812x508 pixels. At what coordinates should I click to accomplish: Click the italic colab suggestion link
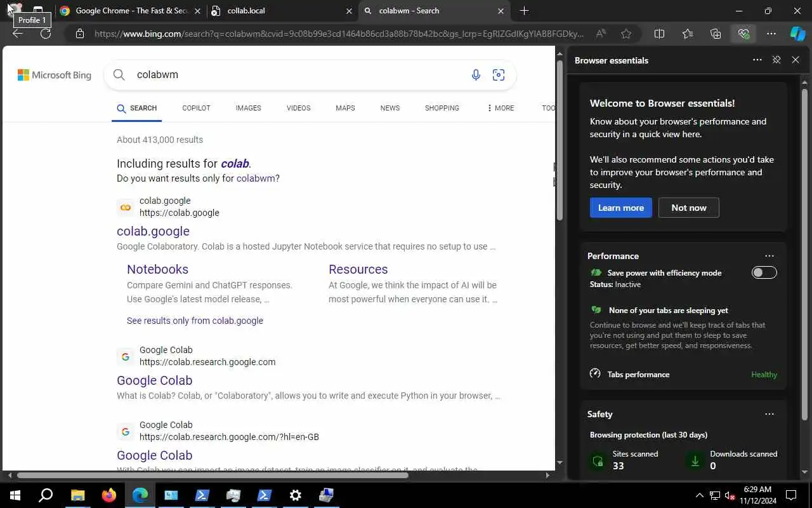click(235, 164)
